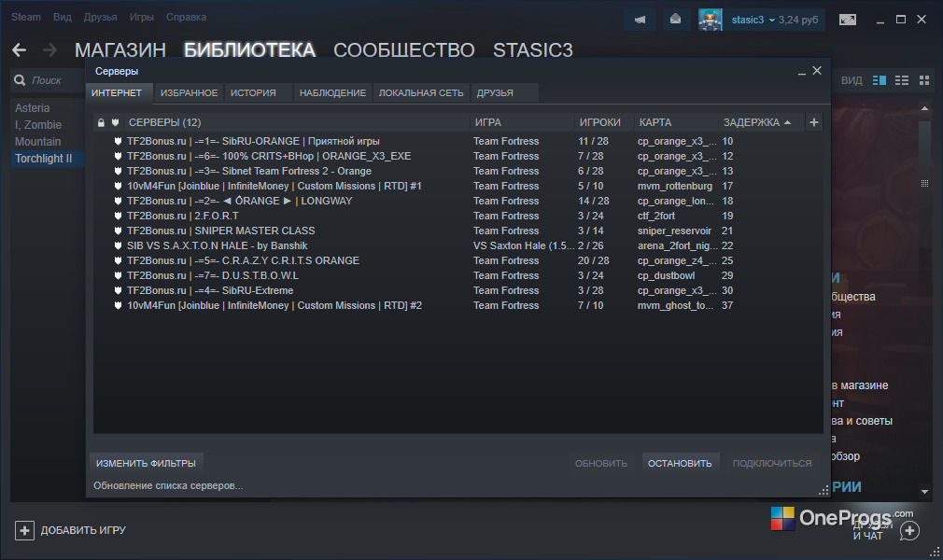The height and width of the screenshot is (560, 943).
Task: Open the Steam menu
Action: pos(26,17)
